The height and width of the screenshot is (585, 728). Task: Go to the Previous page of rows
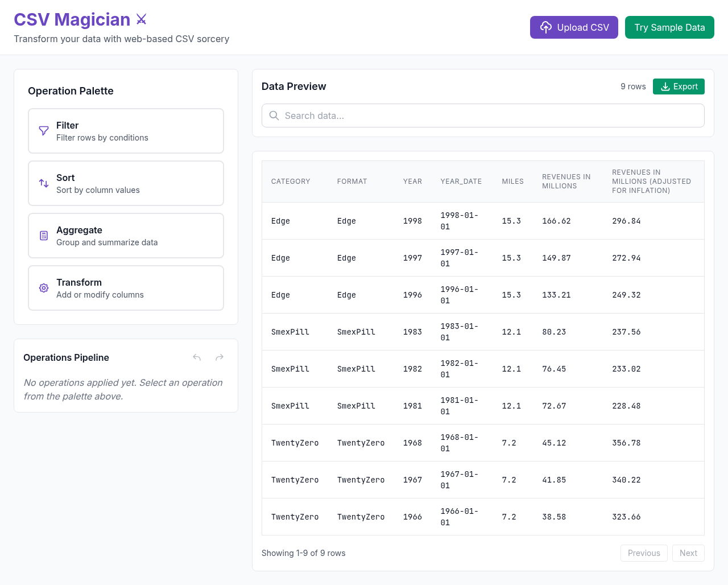644,553
